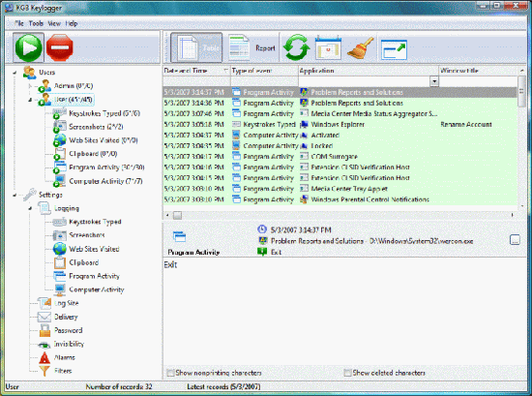
Task: Open the calendar date filter icon
Action: (328, 47)
